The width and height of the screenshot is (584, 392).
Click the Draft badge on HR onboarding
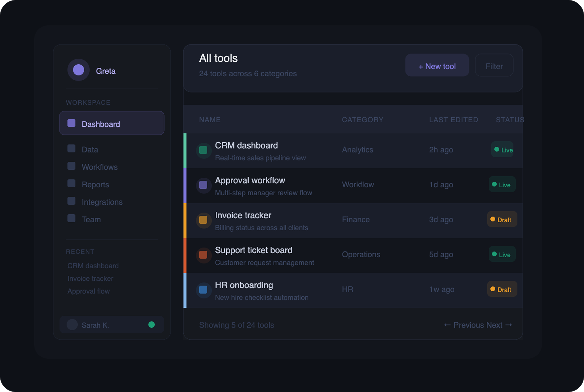[x=502, y=289]
